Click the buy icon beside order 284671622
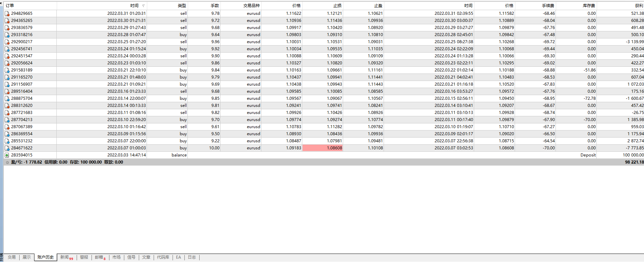 pyautogui.click(x=7, y=148)
